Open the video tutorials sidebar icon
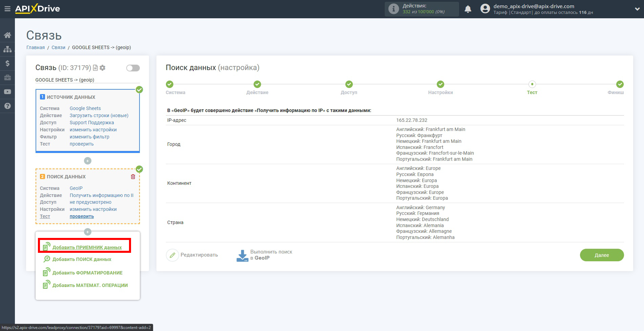Screen dimensions: 644x331 coord(7,92)
